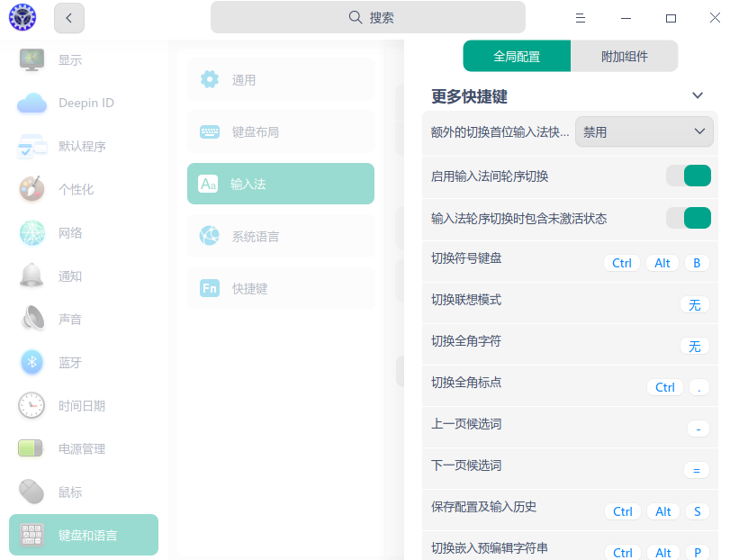The image size is (730, 560).
Task: Collapse the 更多快捷键 section chevron
Action: (697, 95)
